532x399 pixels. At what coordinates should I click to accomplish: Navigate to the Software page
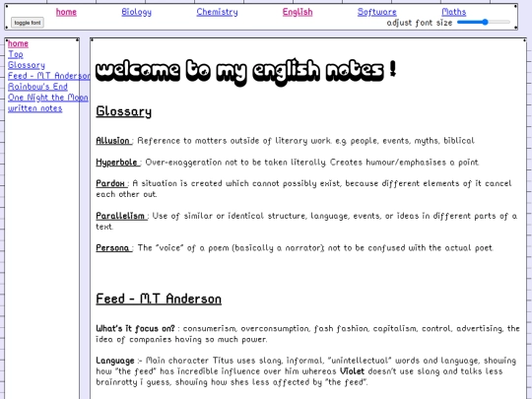coord(377,12)
